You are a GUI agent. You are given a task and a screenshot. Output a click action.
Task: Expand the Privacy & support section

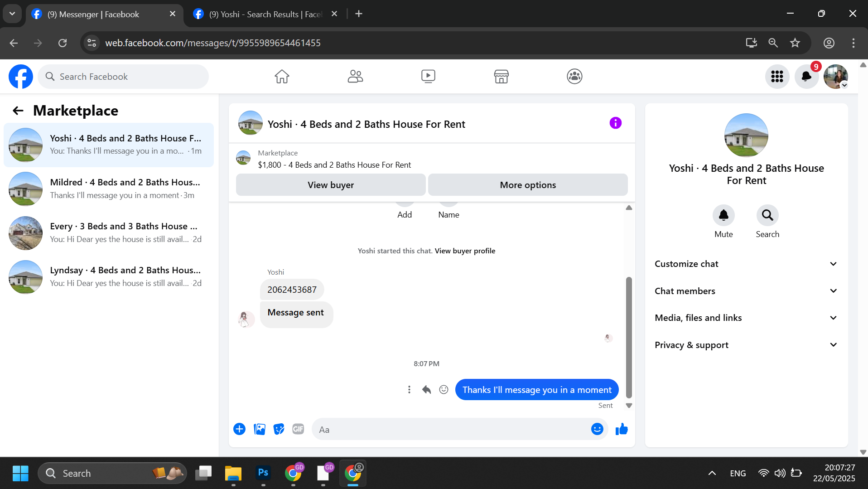(x=746, y=345)
